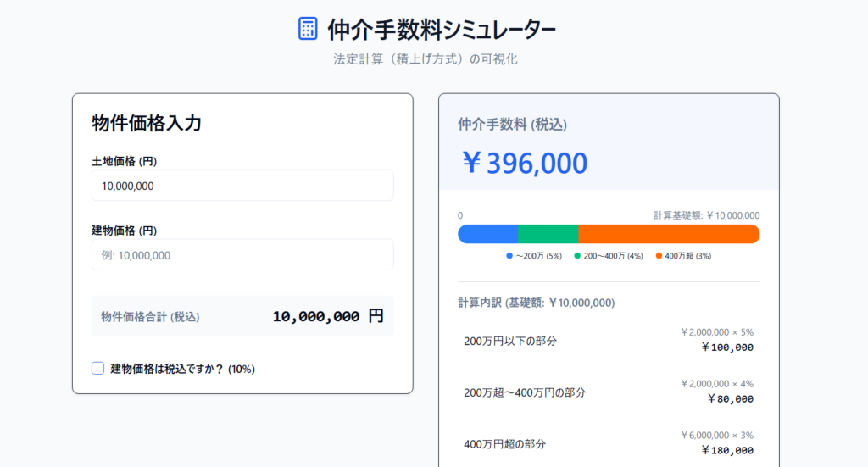Click the orange segment of the fee bar
Image resolution: width=868 pixels, height=467 pixels.
pos(668,234)
